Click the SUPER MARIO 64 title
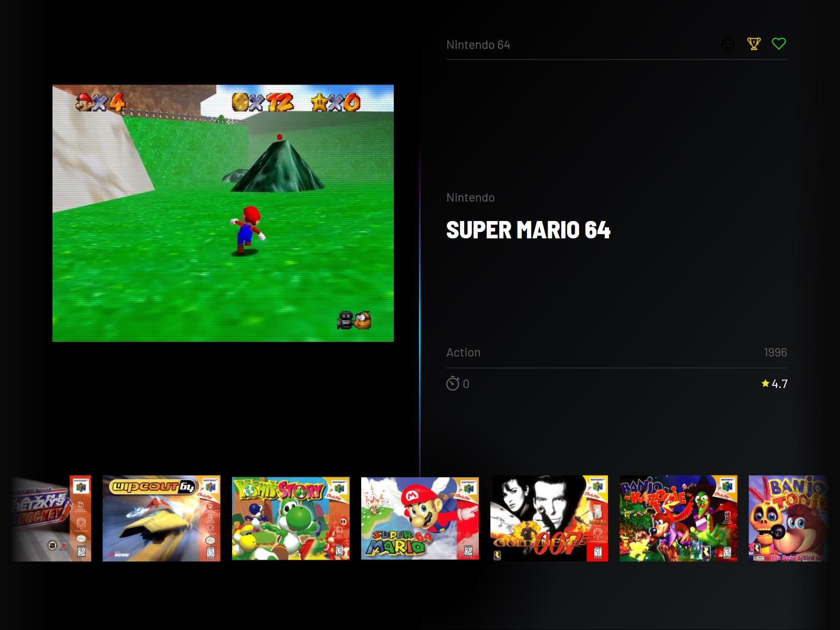 (x=528, y=230)
